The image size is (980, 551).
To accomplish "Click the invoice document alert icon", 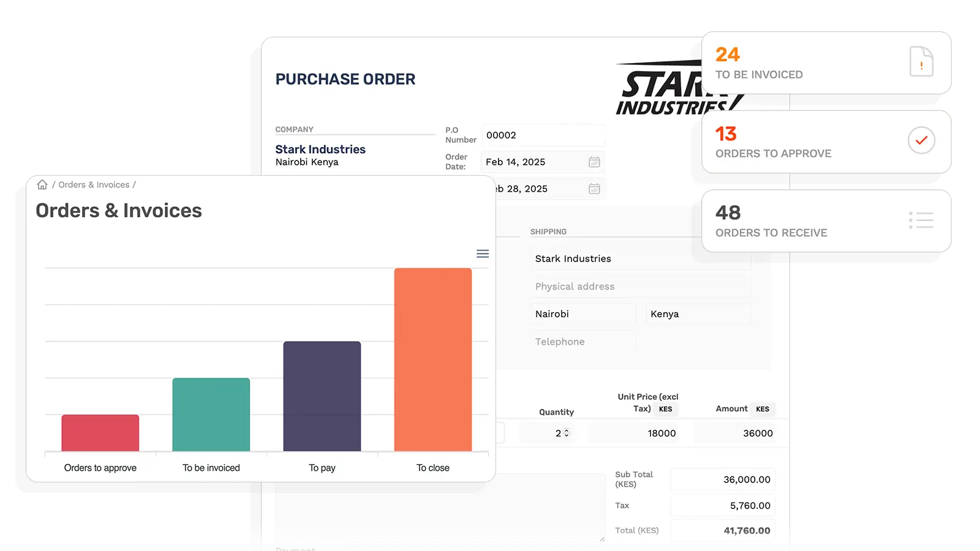I will [921, 62].
